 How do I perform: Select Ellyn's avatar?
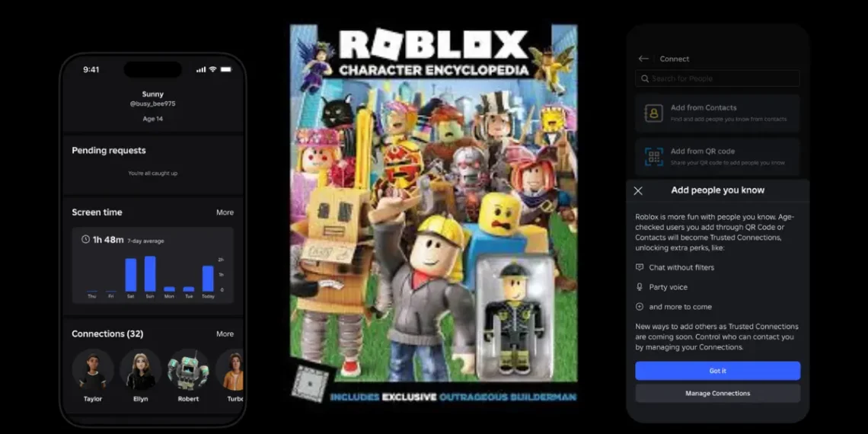[141, 369]
